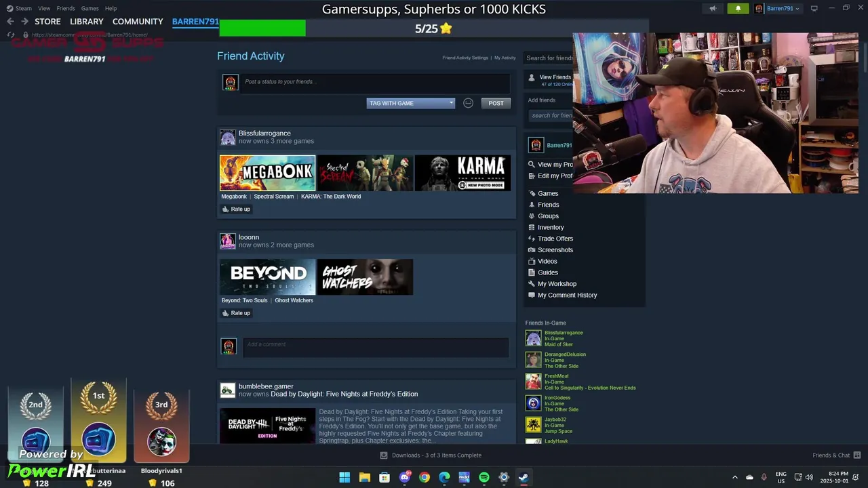Open Friend Activity Settings link

coord(465,58)
